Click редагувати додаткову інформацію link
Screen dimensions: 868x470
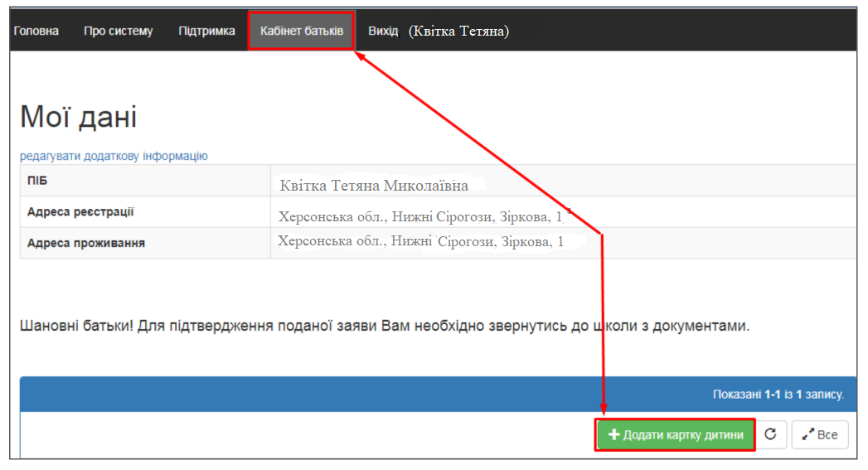point(114,156)
